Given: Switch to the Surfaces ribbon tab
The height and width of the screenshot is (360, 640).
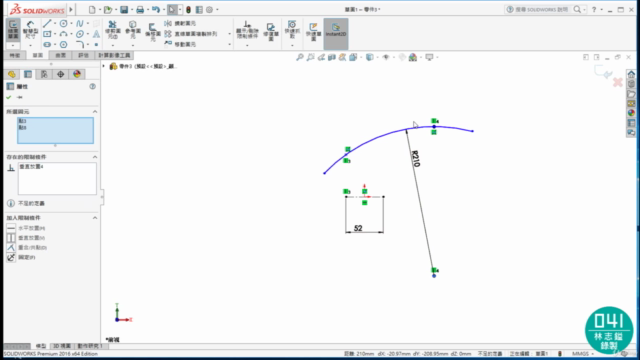Looking at the screenshot, I should (x=60, y=55).
